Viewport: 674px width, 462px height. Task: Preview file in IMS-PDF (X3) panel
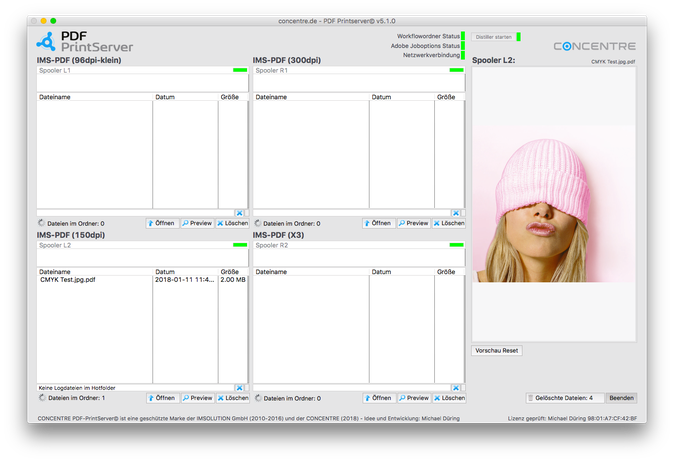414,398
